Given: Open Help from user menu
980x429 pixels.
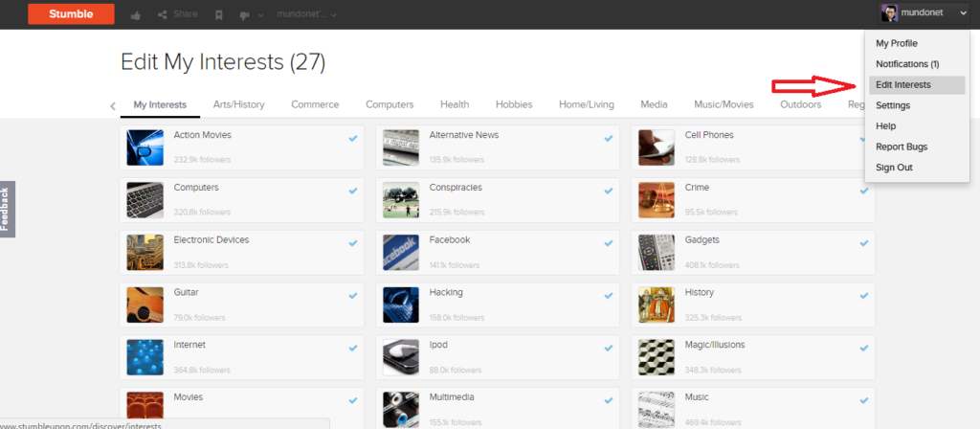Looking at the screenshot, I should 885,126.
